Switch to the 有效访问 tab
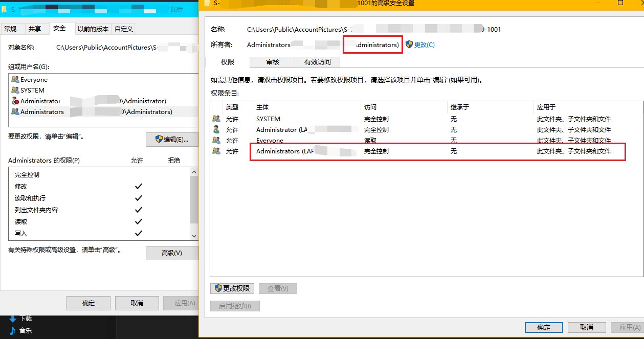This screenshot has height=339, width=644. (317, 62)
